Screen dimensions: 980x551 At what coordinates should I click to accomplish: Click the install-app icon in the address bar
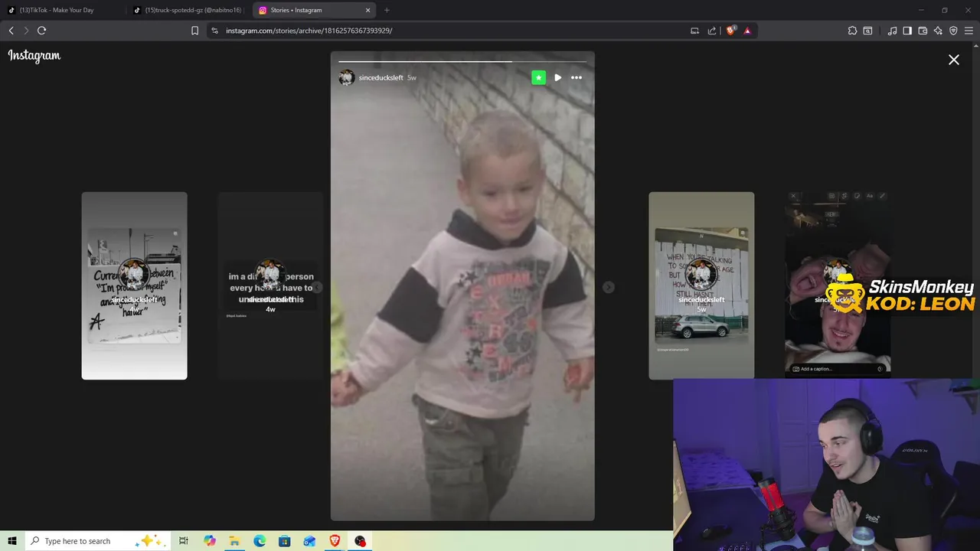[694, 31]
